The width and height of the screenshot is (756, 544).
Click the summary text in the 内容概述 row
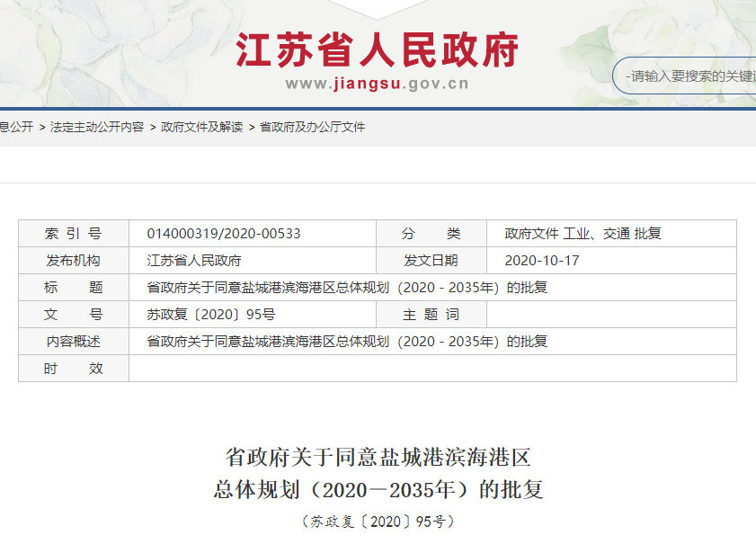[347, 342]
